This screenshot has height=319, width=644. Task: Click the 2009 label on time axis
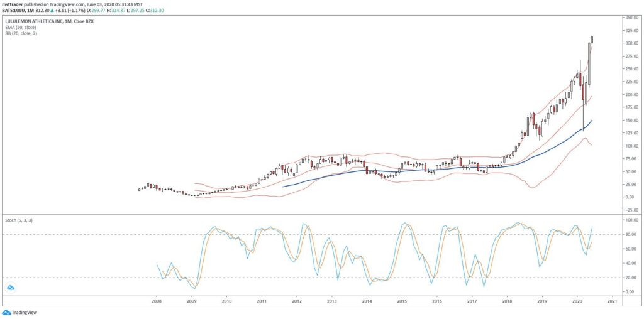point(191,301)
